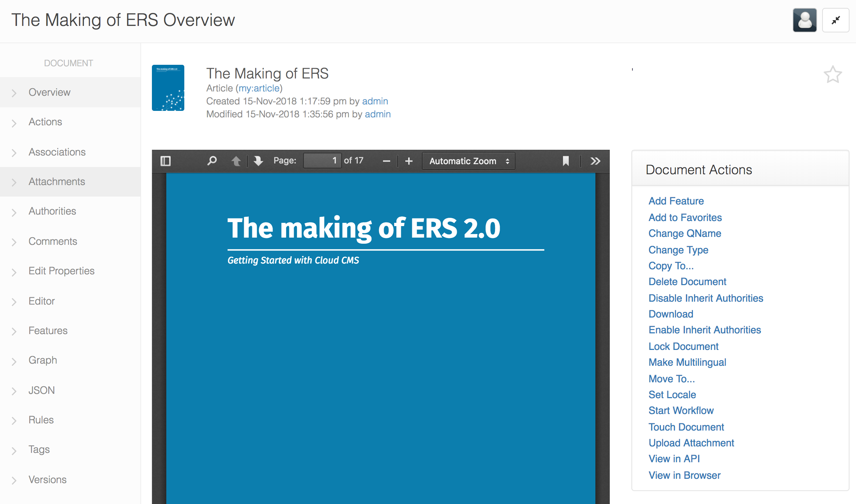Toggle the PDF viewer sidebar
Screen dimensions: 856x504
[165, 161]
